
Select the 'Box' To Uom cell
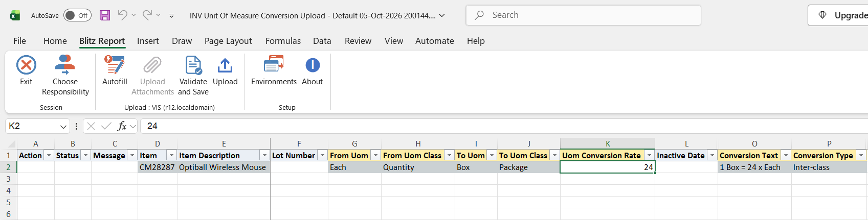(476, 167)
